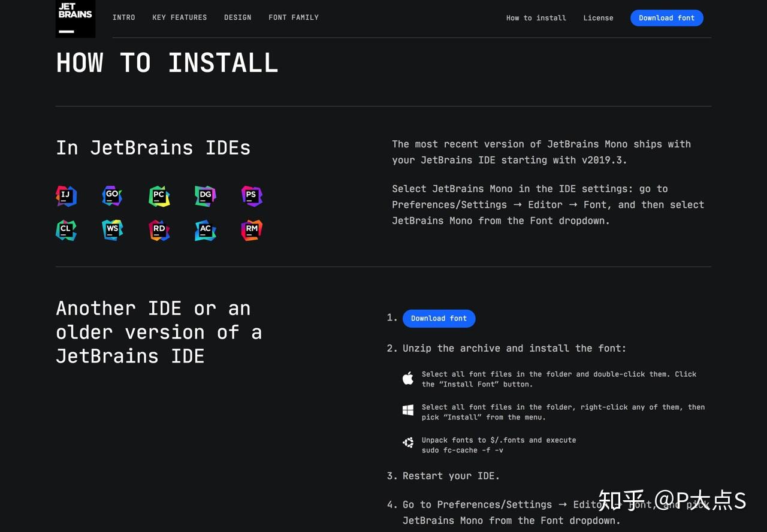Click the Restart your IDE step
The width and height of the screenshot is (767, 532).
click(451, 476)
